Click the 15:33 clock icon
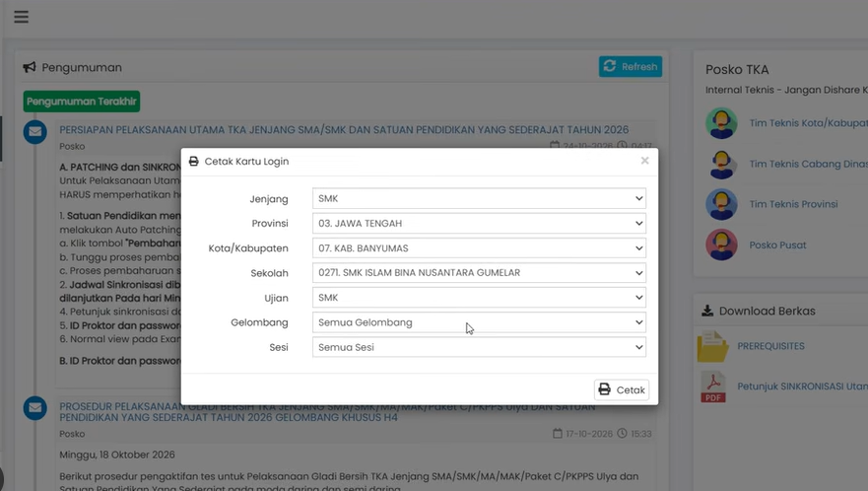868x491 pixels. coord(623,434)
